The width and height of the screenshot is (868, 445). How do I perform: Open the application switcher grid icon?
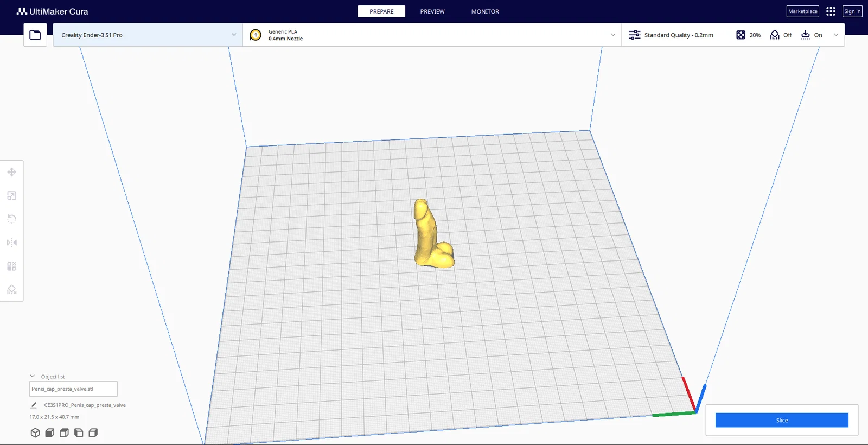(x=831, y=11)
